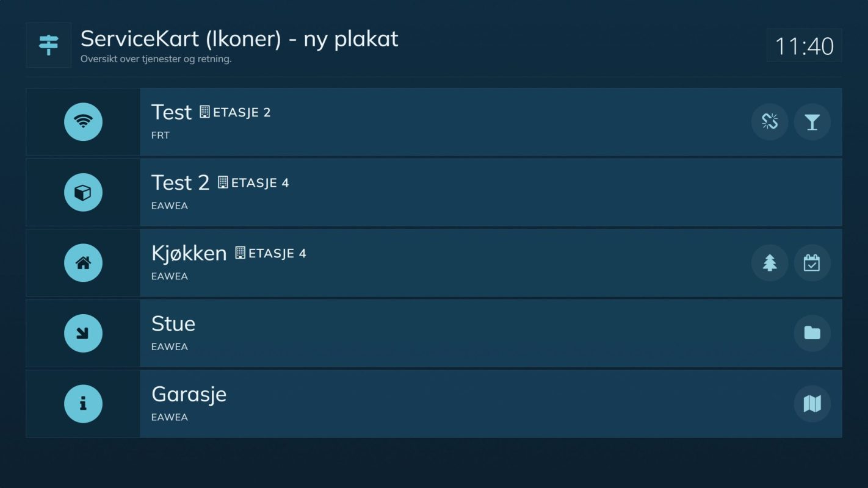Click the folder icon in the Stue row
This screenshot has width=868, height=488.
(812, 334)
